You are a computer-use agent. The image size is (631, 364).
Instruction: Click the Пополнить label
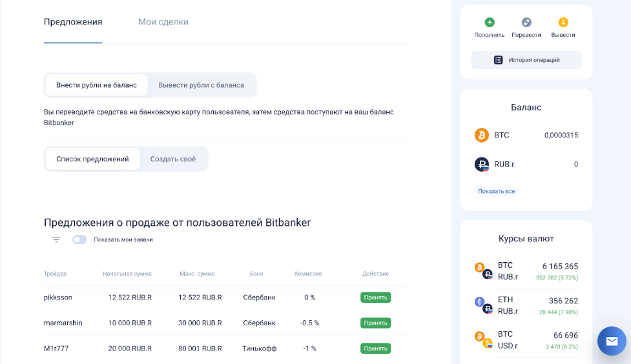click(x=490, y=35)
